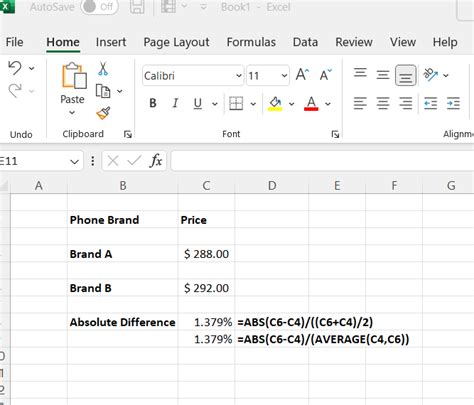The width and height of the screenshot is (474, 405).
Task: Open the Undo history dropdown arrow
Action: tap(32, 68)
